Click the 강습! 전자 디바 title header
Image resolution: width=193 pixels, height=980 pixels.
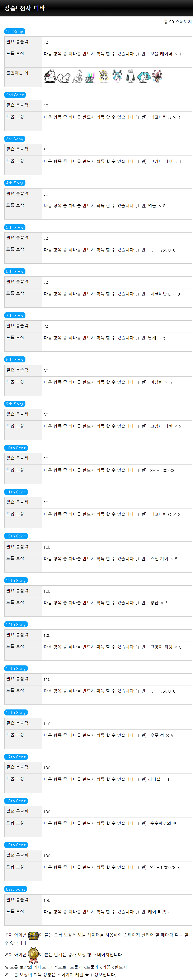tap(25, 8)
